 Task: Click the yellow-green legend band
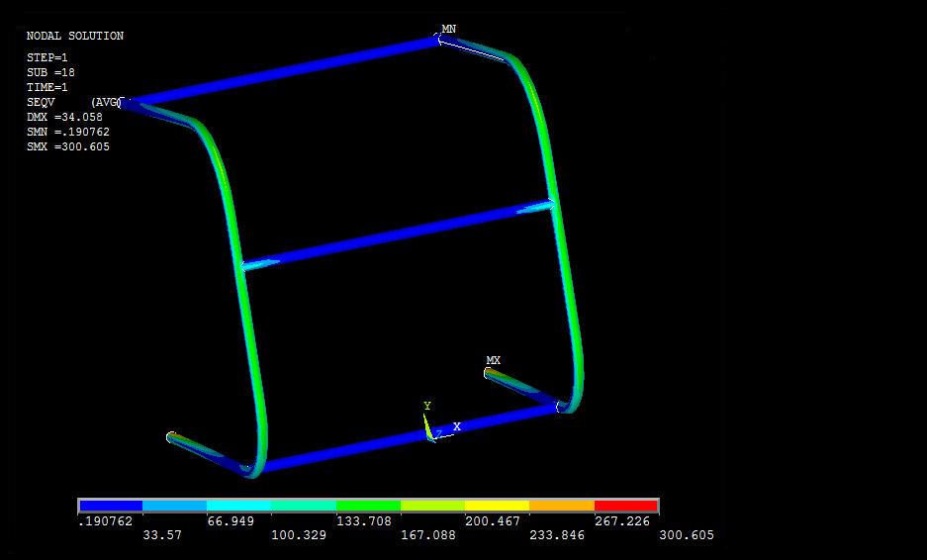tap(432, 506)
